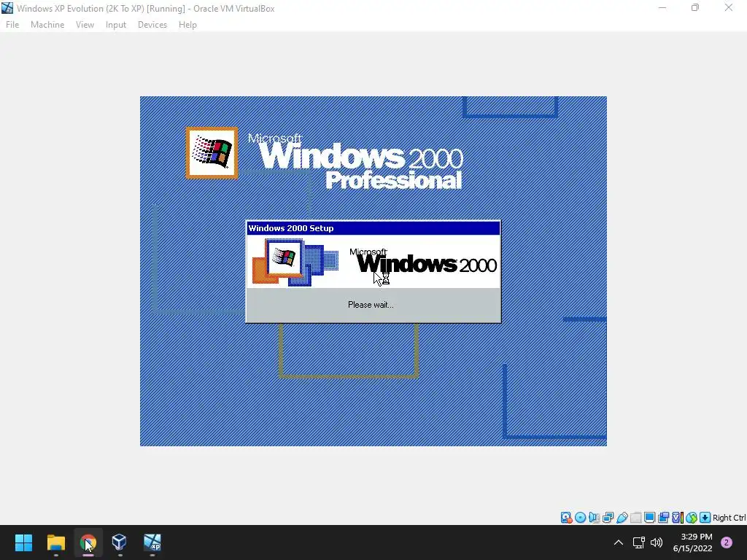Click the hard disk activity status icon
This screenshot has height=560, width=747.
(x=566, y=518)
